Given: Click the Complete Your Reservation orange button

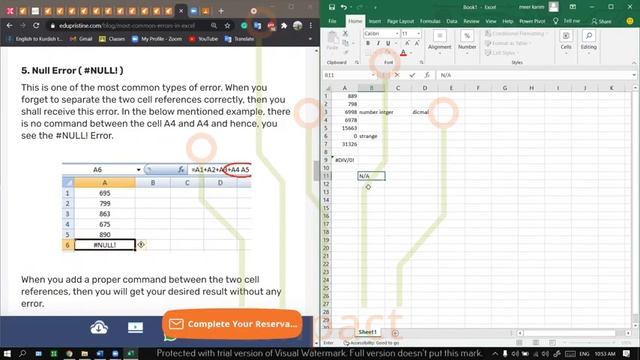Looking at the screenshot, I should (x=232, y=324).
